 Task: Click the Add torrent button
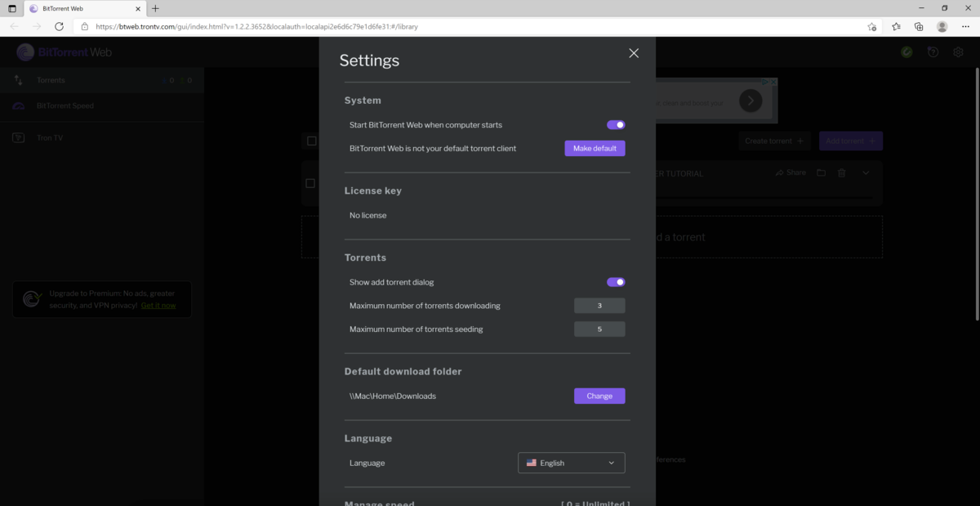(851, 141)
